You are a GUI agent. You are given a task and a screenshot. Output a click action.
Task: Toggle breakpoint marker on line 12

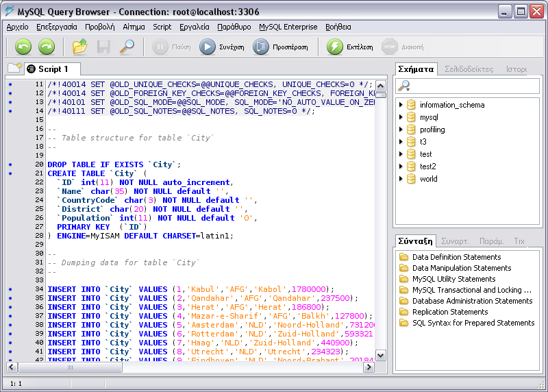click(10, 93)
